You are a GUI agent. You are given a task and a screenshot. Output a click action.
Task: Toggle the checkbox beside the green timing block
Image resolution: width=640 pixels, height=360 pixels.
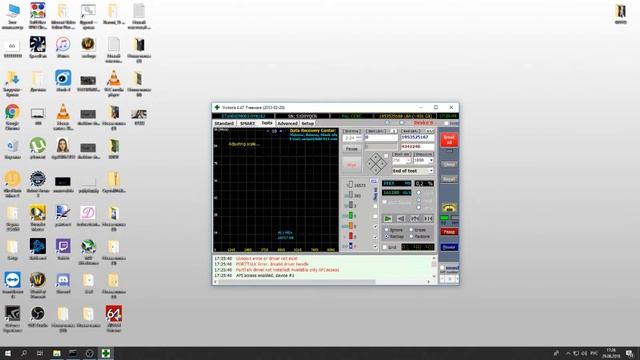click(x=375, y=216)
